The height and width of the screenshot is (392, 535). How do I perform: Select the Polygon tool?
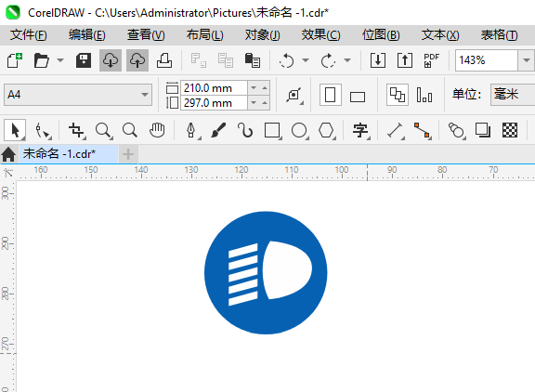click(x=327, y=130)
